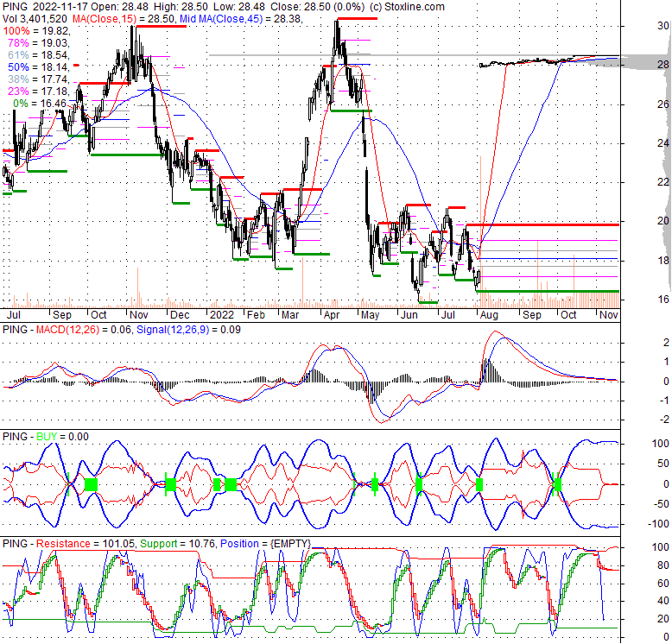
Task: Click the 'Feb' month label on axis
Action: click(256, 315)
